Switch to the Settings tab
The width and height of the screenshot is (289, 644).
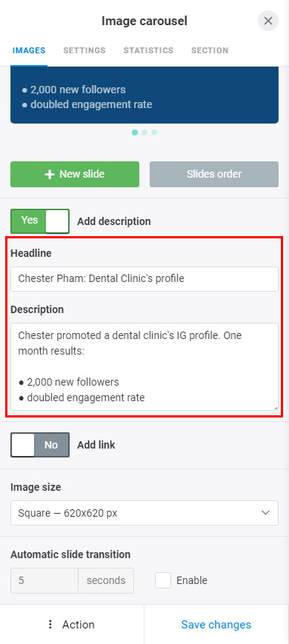click(84, 50)
